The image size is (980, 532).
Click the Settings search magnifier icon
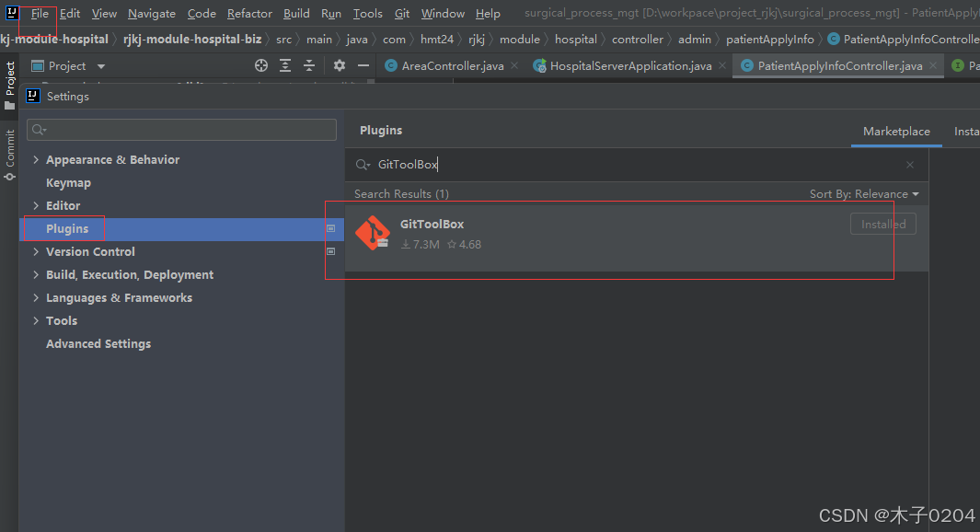tap(39, 130)
